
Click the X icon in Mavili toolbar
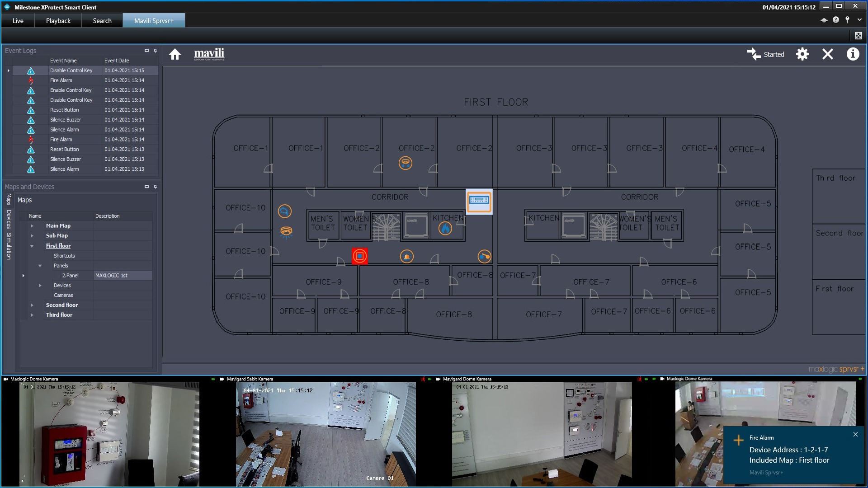pos(828,54)
